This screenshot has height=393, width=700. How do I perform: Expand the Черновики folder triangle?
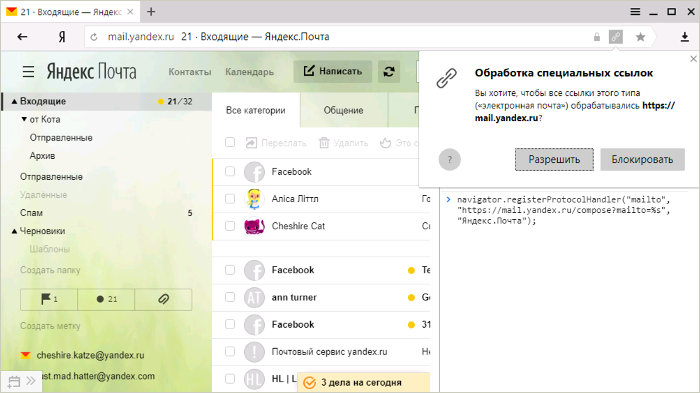(x=14, y=231)
